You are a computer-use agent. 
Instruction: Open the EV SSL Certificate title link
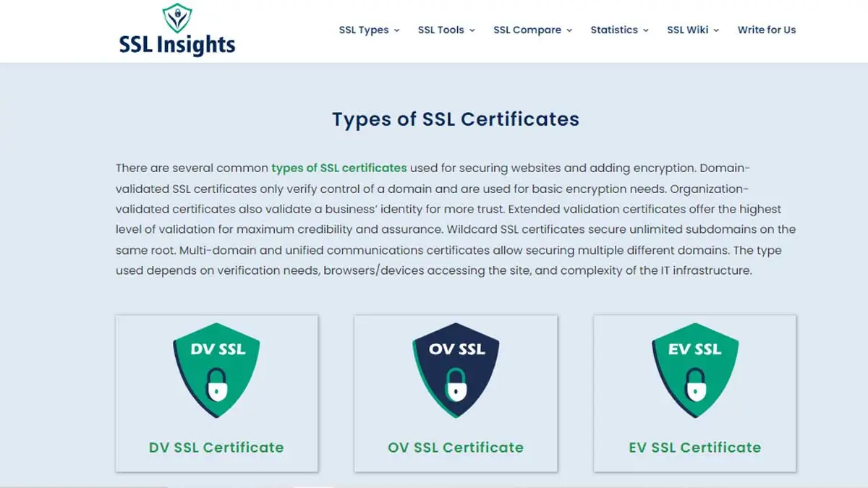pyautogui.click(x=694, y=448)
